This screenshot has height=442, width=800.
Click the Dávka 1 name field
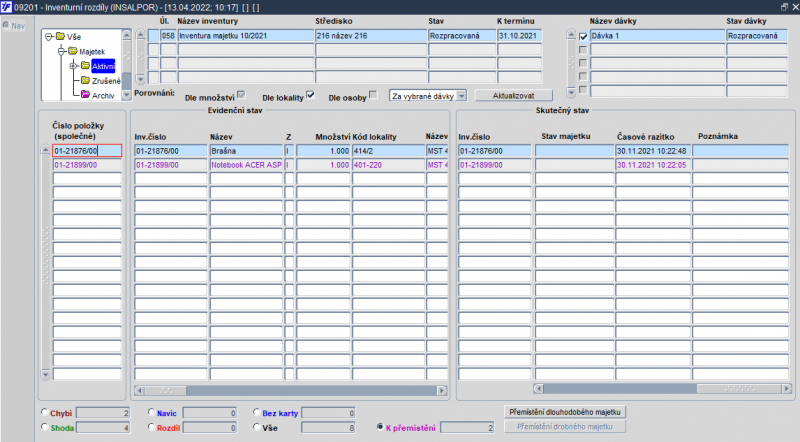click(x=657, y=36)
